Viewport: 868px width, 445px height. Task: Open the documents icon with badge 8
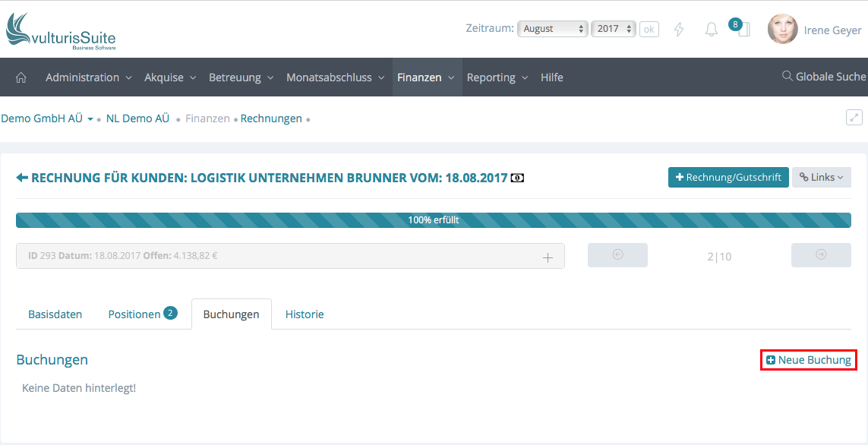(743, 30)
